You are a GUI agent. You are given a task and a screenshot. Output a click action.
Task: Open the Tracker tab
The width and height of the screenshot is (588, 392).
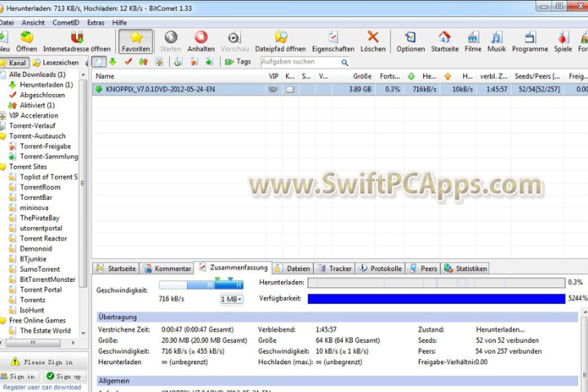(x=335, y=269)
